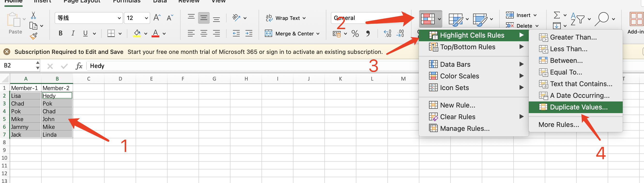Apply Percent style
The image size is (644, 183).
click(355, 33)
